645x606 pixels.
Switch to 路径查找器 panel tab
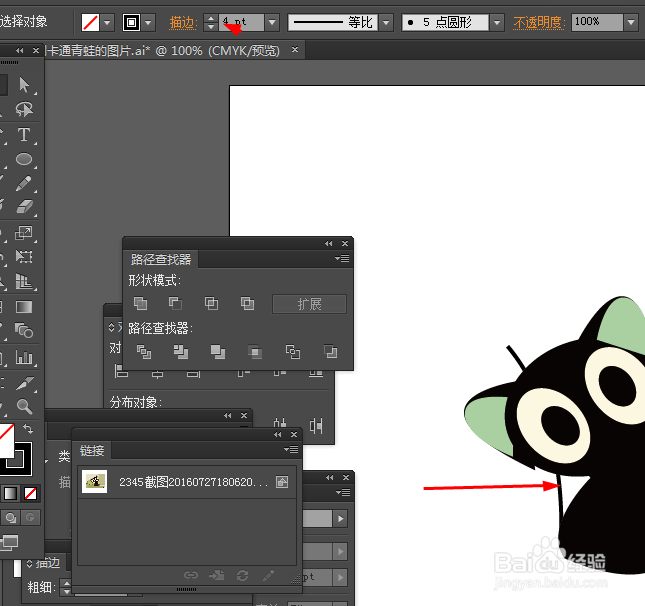tap(161, 259)
